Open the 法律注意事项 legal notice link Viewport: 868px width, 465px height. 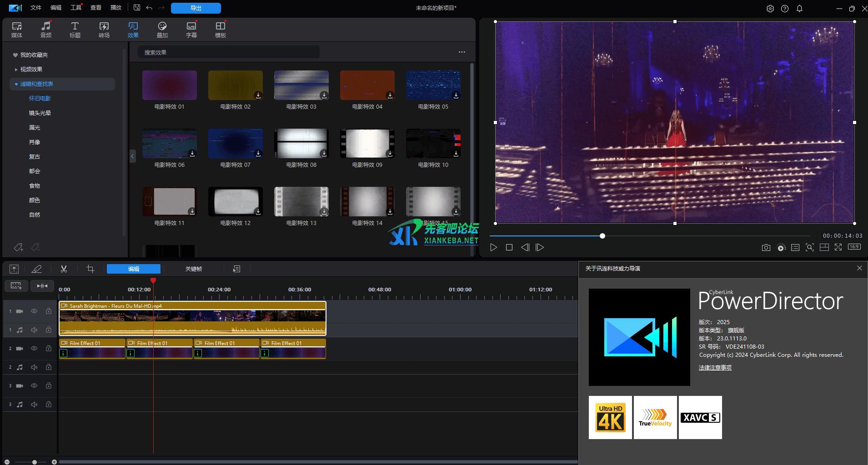[715, 368]
